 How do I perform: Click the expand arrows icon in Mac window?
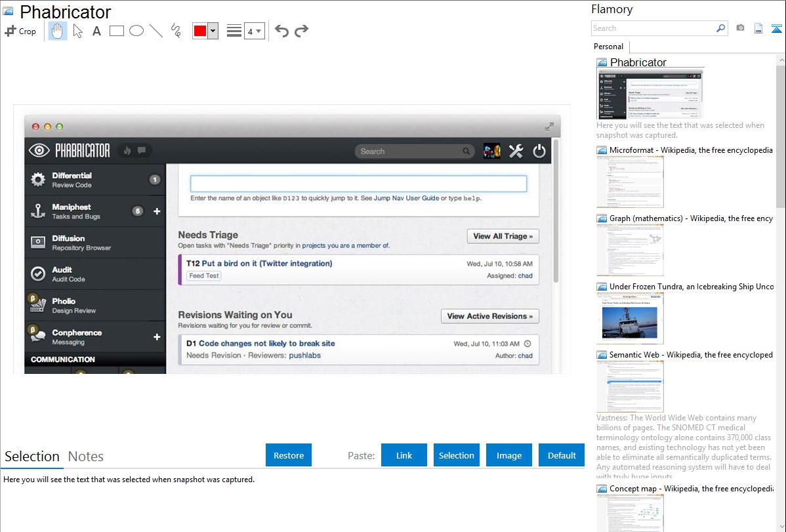pyautogui.click(x=549, y=127)
